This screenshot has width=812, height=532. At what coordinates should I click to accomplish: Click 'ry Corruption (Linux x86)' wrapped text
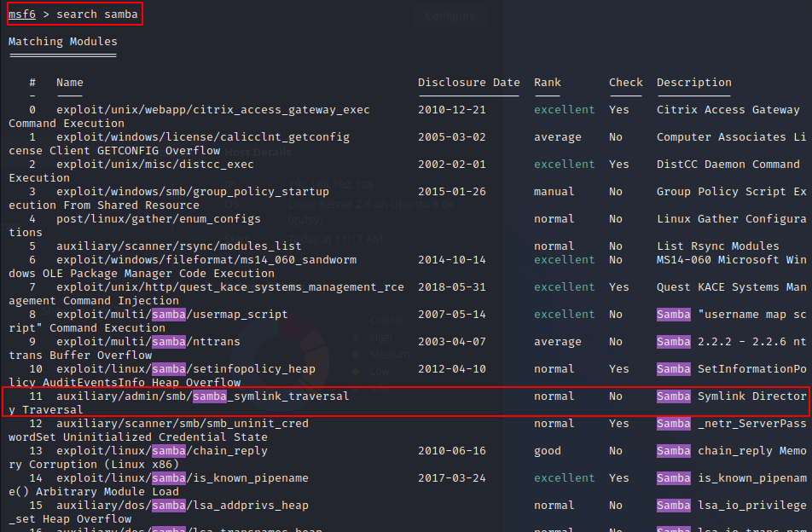point(94,464)
